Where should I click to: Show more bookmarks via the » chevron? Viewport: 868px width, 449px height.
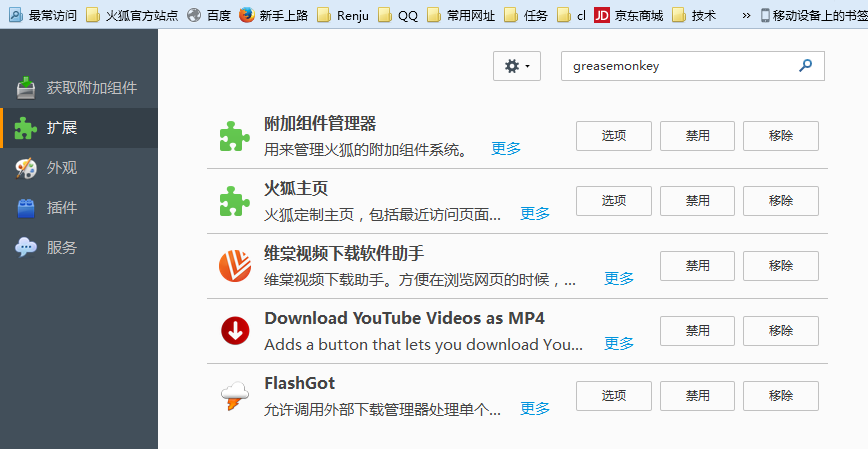tap(746, 15)
